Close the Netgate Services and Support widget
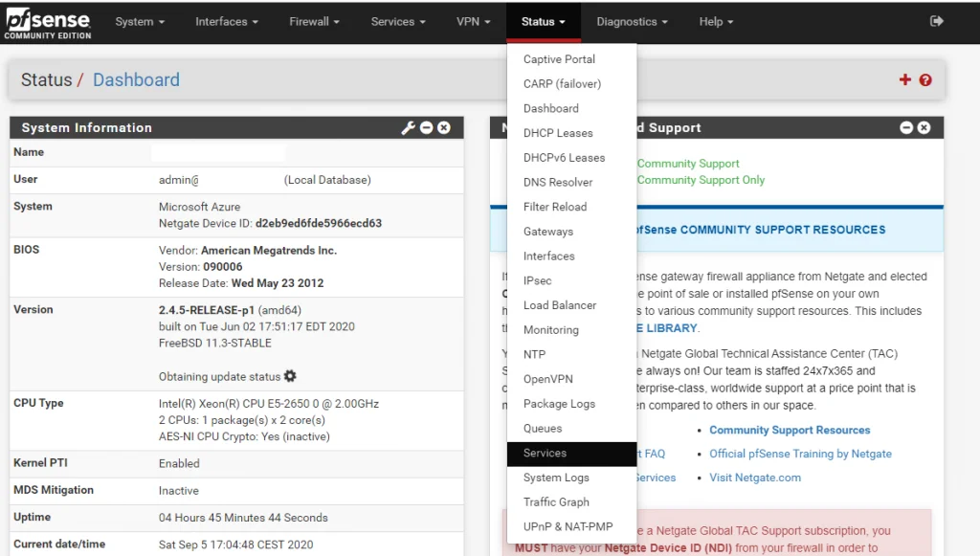The width and height of the screenshot is (980, 556). point(924,127)
